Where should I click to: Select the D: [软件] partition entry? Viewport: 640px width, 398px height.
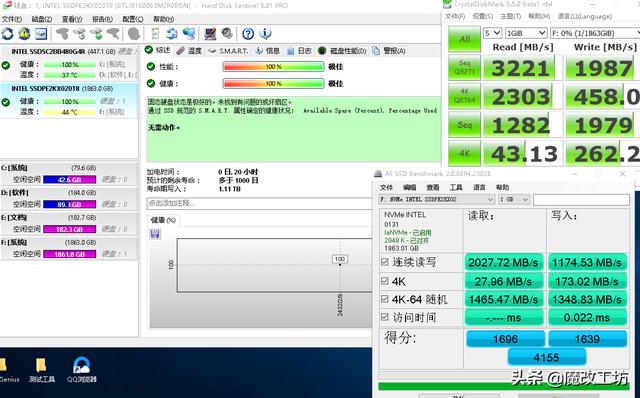point(69,198)
